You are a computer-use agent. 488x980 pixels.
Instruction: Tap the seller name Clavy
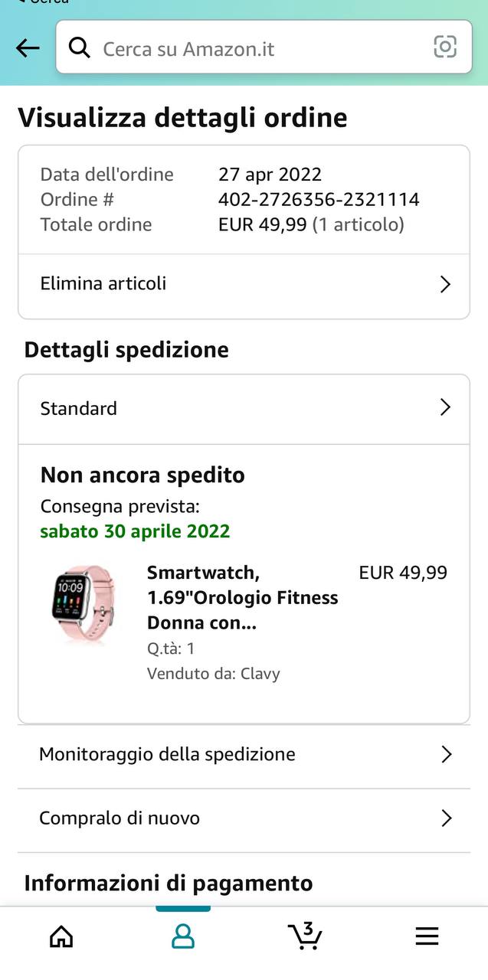260,674
